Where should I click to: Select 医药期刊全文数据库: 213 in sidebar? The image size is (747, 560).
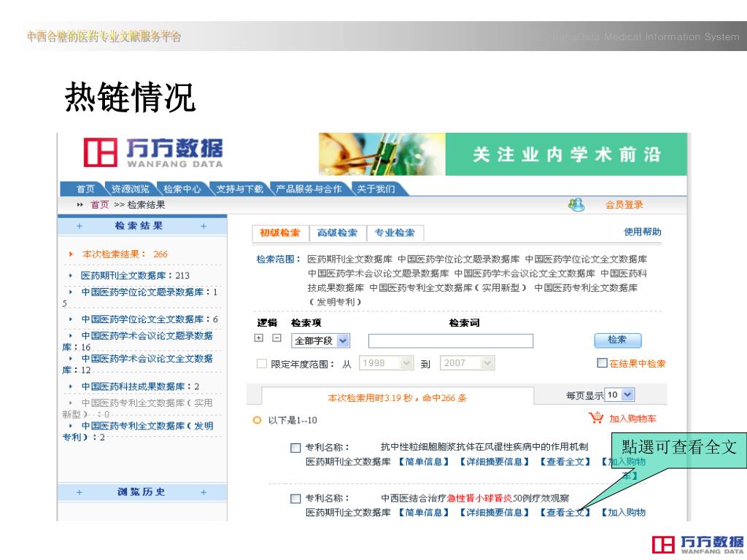[135, 275]
